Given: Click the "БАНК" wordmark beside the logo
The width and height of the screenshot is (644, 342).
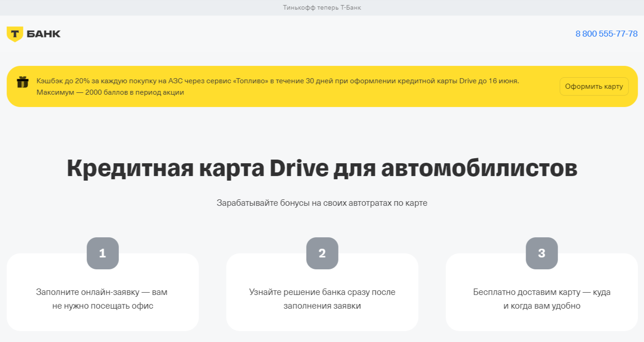Looking at the screenshot, I should tap(43, 34).
